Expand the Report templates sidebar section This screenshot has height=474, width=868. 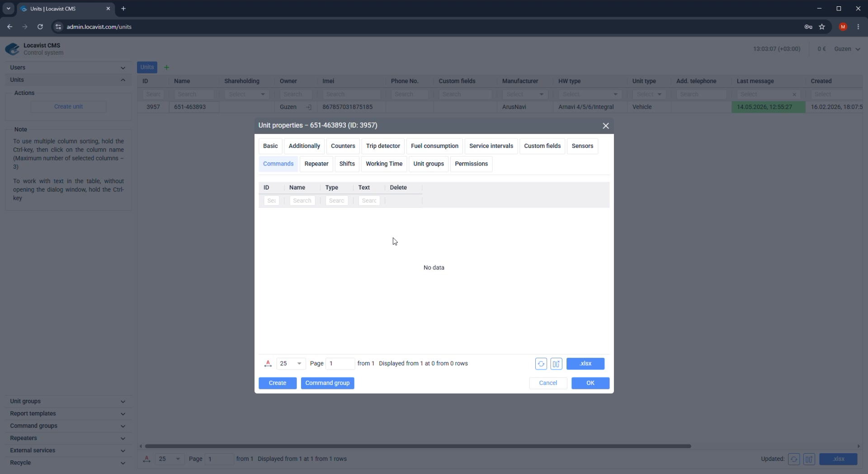(68, 413)
